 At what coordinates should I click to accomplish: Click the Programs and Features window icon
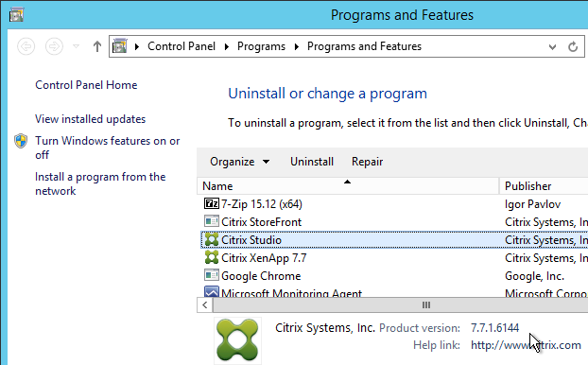pos(16,15)
